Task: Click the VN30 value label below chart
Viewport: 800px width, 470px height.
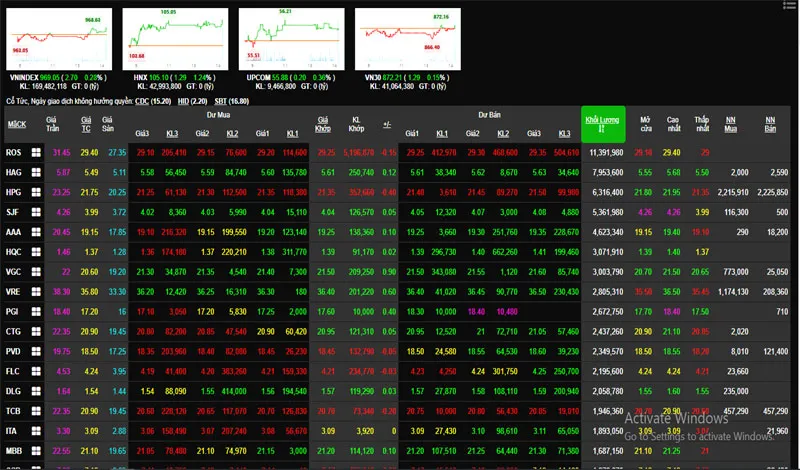Action: point(407,78)
